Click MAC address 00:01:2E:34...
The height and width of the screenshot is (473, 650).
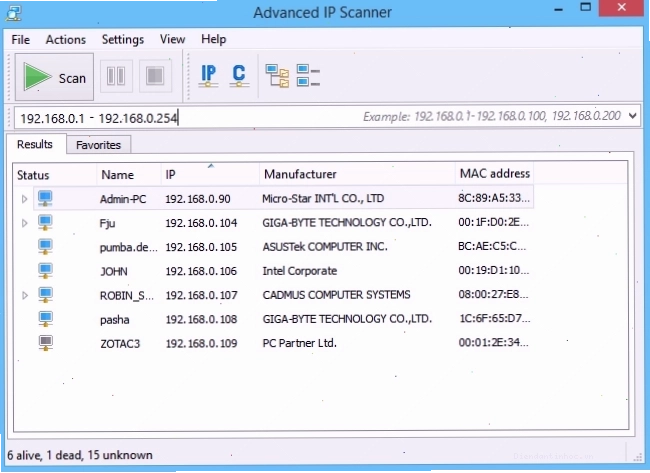(493, 342)
